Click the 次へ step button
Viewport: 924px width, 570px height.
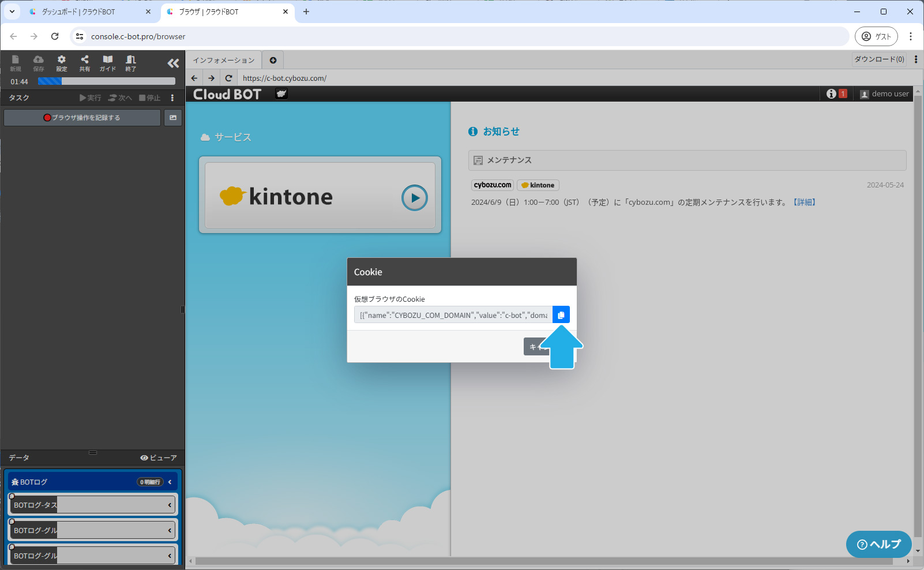[x=121, y=98]
